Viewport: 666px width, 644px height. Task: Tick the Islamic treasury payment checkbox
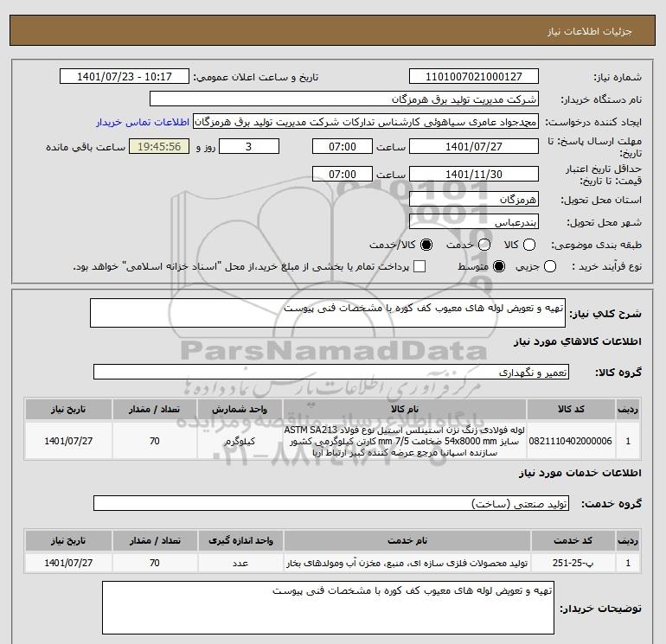[419, 266]
